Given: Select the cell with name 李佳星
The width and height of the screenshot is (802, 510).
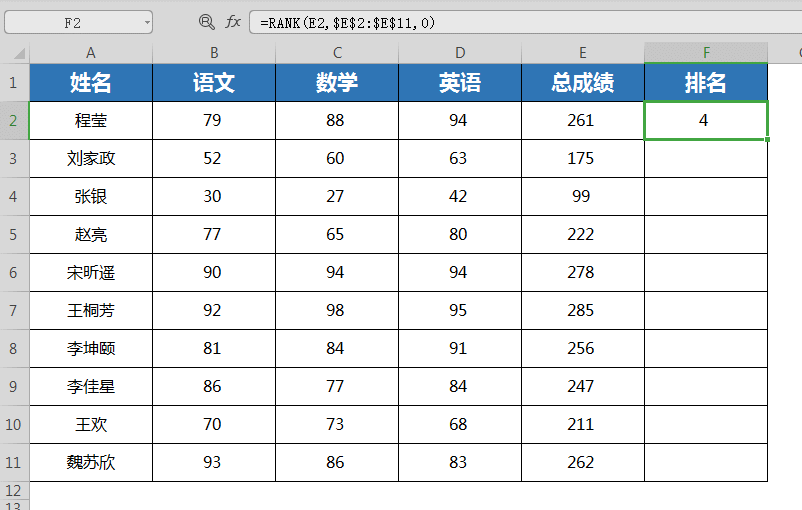Looking at the screenshot, I should coord(91,386).
